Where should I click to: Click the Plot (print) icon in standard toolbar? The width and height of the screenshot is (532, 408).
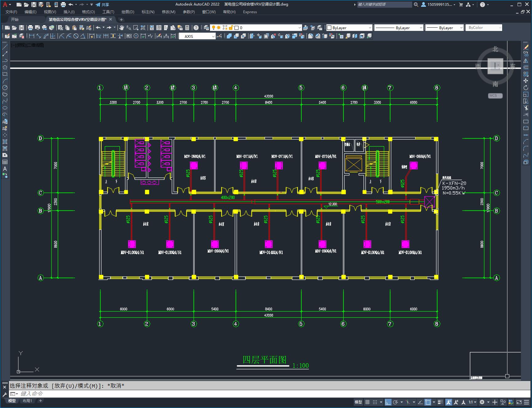[x=30, y=28]
